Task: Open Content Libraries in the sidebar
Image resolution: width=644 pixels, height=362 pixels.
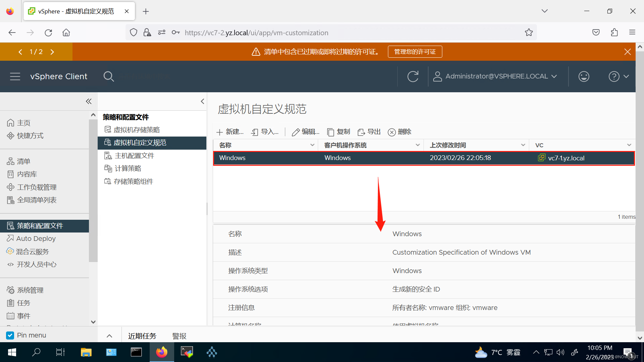Action: coord(22,174)
